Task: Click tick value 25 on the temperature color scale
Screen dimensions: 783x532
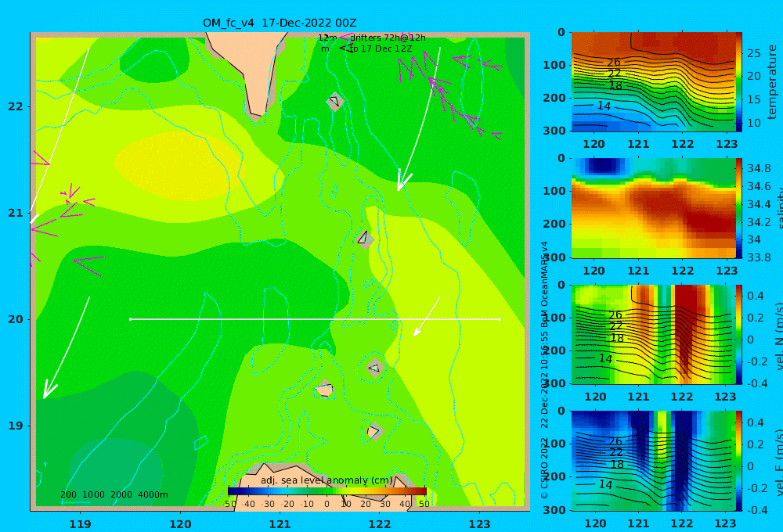Action: tap(754, 53)
